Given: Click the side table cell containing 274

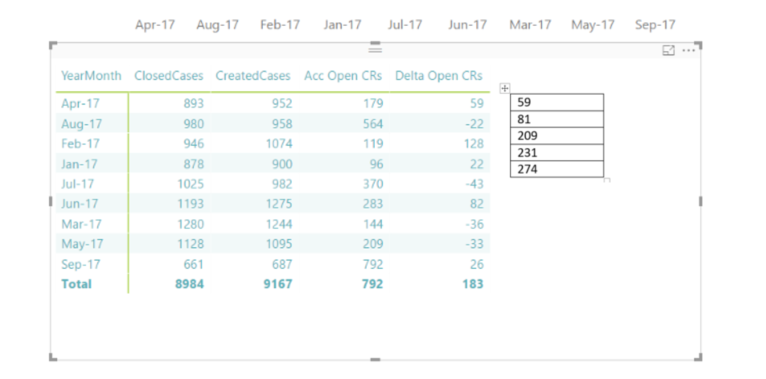Looking at the screenshot, I should tap(557, 169).
